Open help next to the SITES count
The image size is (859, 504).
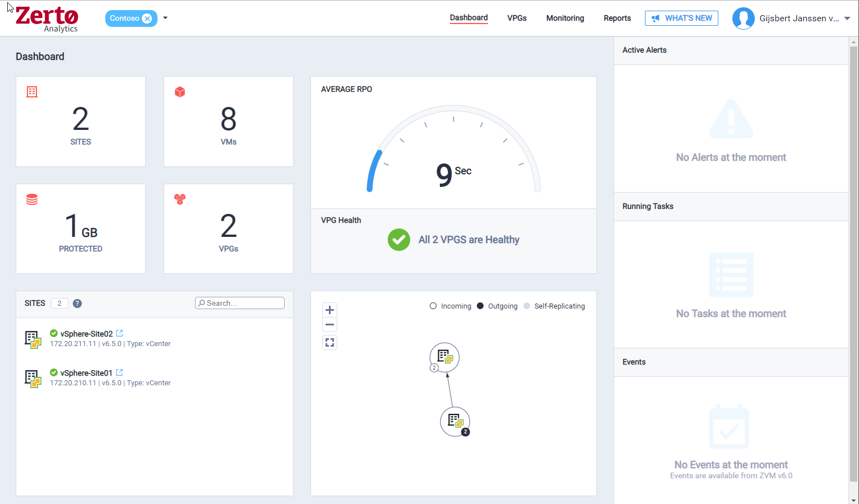(77, 303)
